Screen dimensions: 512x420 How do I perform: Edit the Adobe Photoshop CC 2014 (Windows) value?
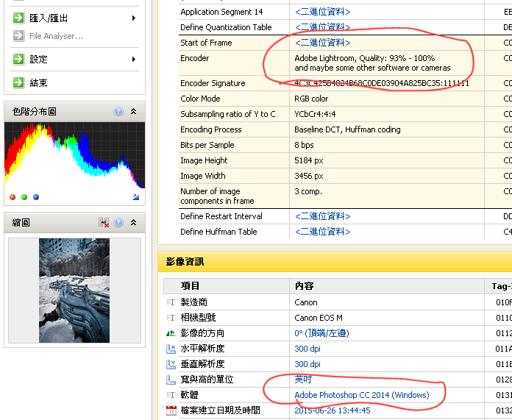click(362, 395)
